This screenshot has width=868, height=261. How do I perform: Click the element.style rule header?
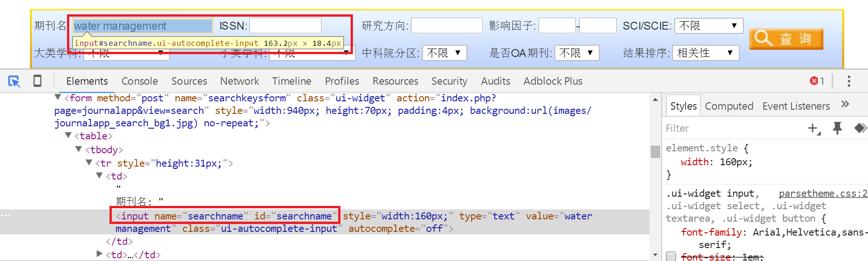click(707, 148)
